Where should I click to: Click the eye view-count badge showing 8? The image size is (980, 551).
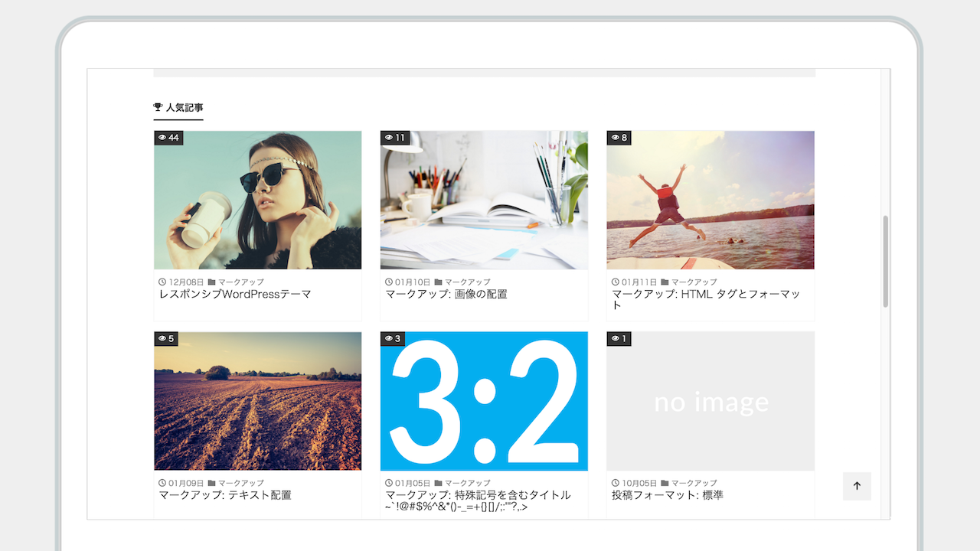(x=619, y=138)
